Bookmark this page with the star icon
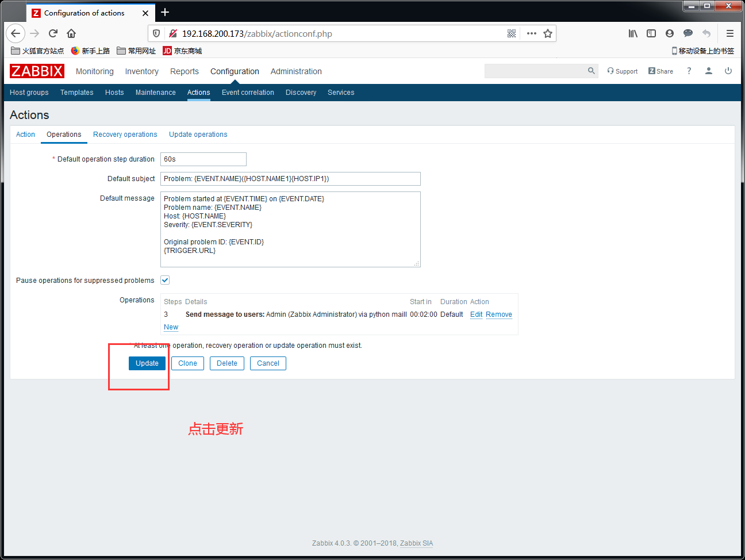 [x=548, y=33]
